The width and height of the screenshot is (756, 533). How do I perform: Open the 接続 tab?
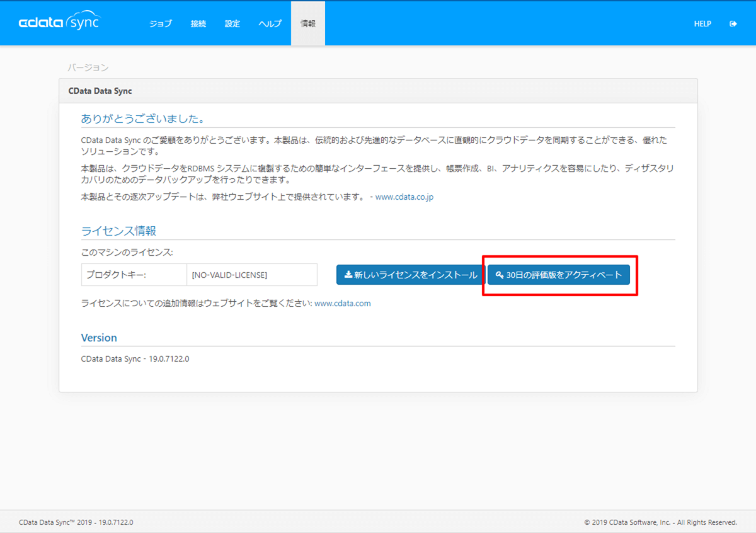point(198,23)
